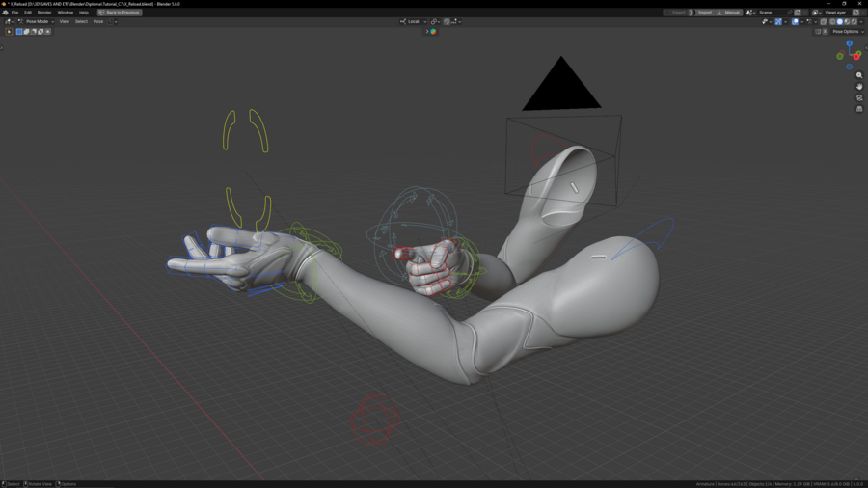
Task: Switch to Solid shading
Action: tap(840, 21)
